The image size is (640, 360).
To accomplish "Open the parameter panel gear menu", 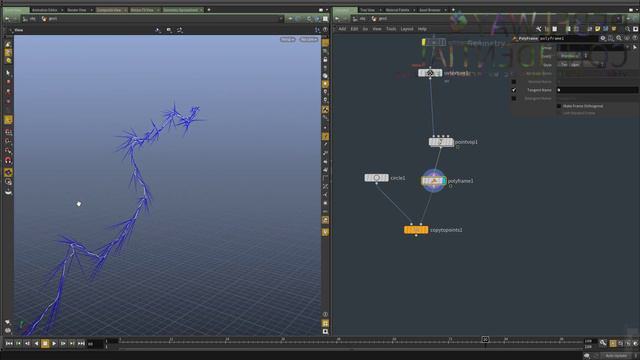I will point(603,38).
